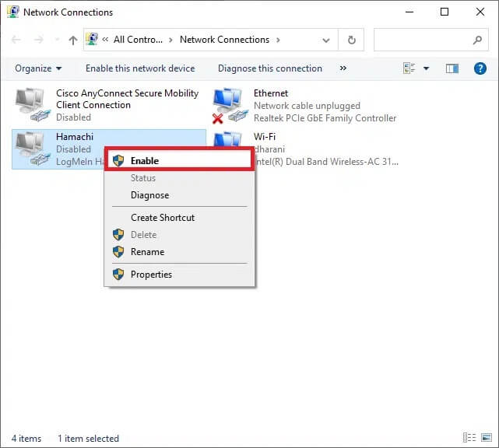The height and width of the screenshot is (448, 499).
Task: Click Enable this network device
Action: coord(140,68)
